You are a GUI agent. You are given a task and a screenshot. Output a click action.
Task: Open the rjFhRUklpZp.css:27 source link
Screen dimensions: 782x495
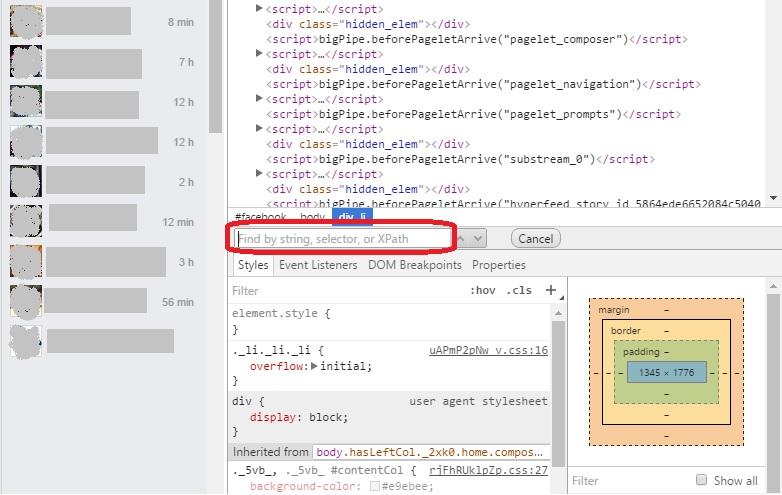[x=488, y=469]
